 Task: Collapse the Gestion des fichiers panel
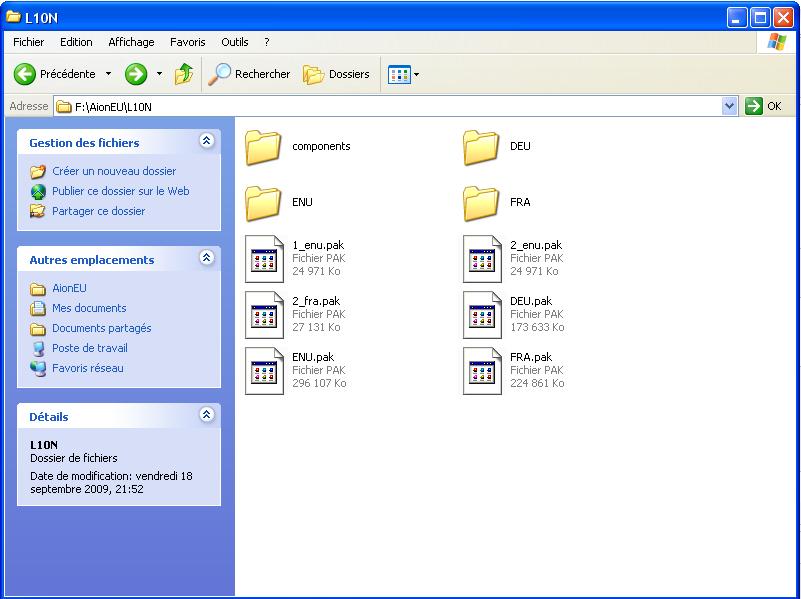click(206, 141)
